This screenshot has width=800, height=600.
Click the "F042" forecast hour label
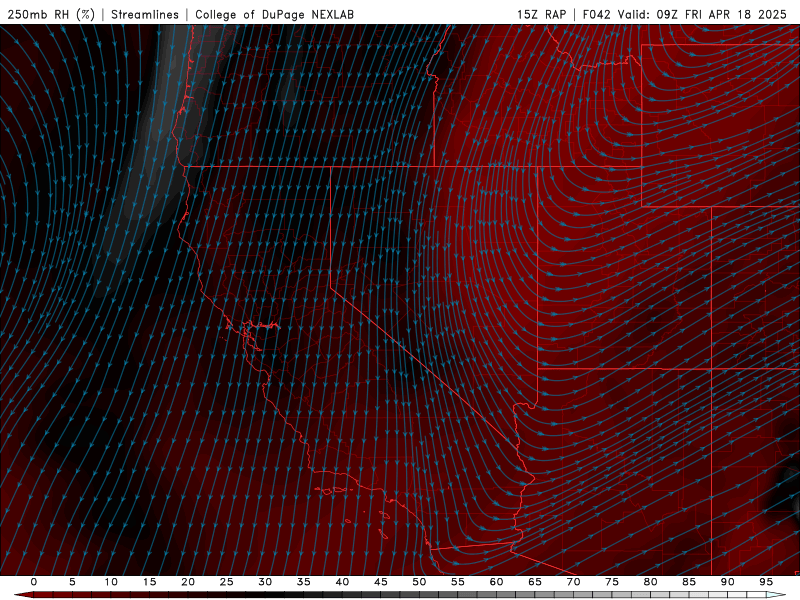pos(596,14)
